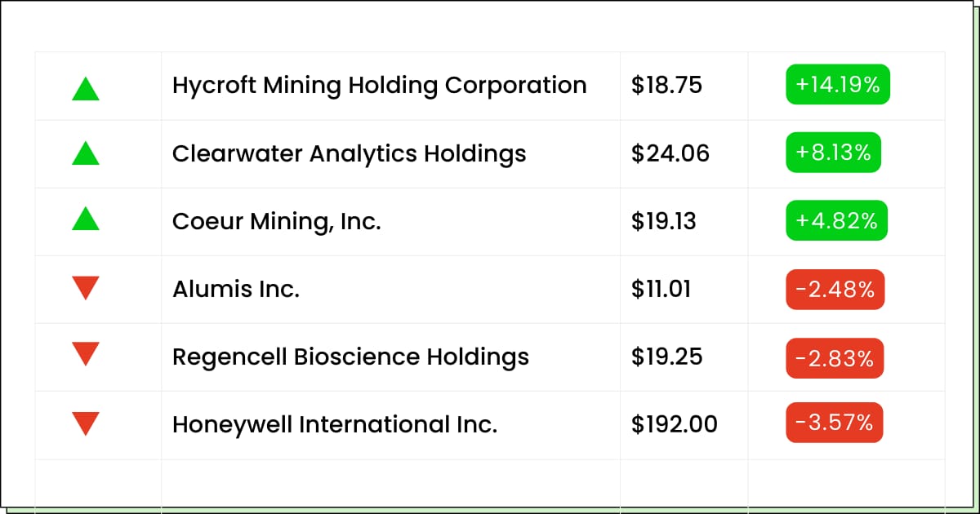Image resolution: width=980 pixels, height=514 pixels.
Task: Select the -2.48% red change badge
Action: [835, 289]
